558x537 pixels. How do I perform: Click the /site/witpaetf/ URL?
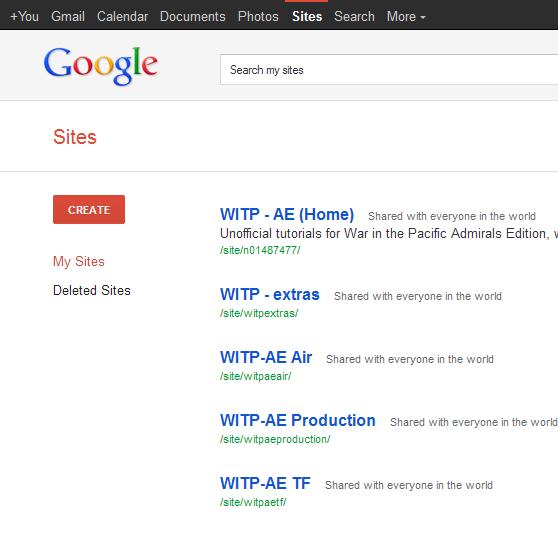253,502
